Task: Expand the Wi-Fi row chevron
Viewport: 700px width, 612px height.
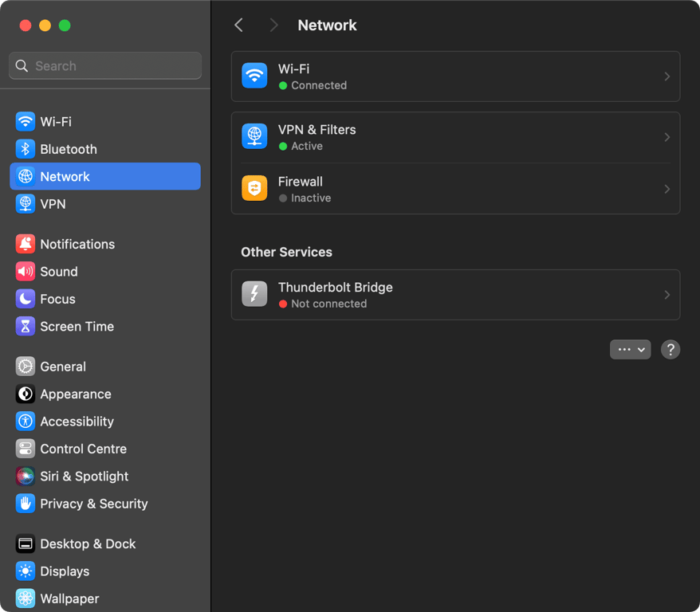Action: 667,76
